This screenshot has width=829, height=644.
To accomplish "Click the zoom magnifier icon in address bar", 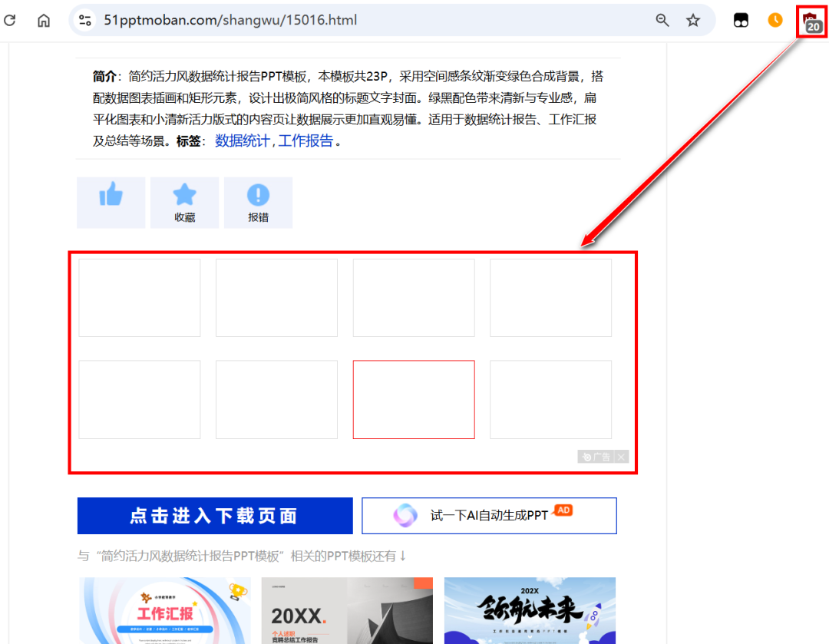I will pos(662,21).
